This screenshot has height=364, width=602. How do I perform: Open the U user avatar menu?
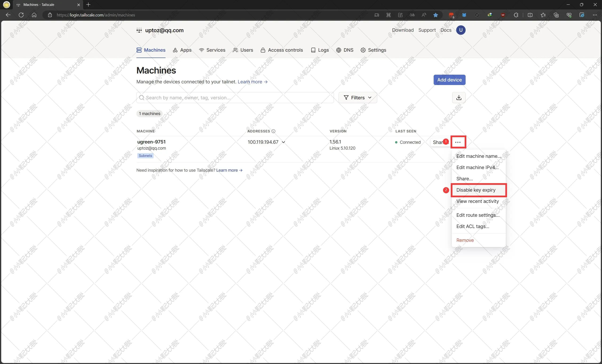pyautogui.click(x=461, y=30)
